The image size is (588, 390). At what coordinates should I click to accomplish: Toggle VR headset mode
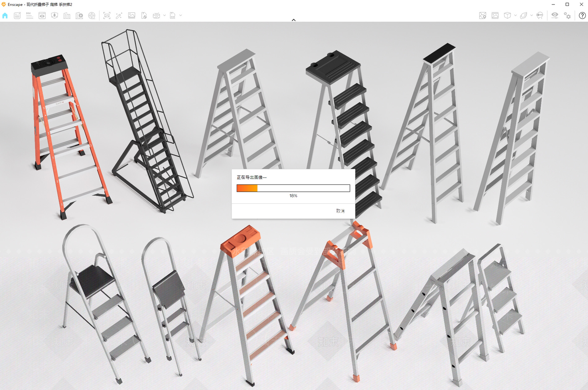539,15
